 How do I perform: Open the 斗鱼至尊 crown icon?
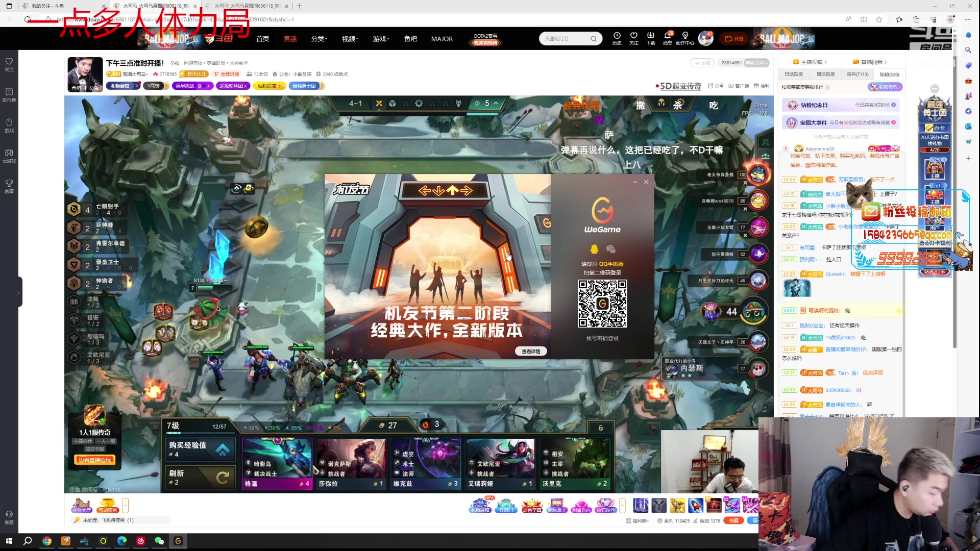531,506
